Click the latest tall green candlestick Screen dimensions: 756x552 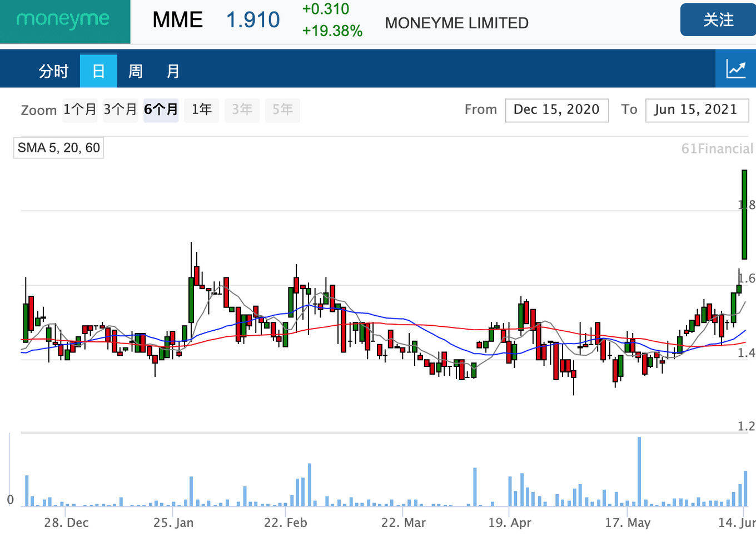tap(745, 215)
